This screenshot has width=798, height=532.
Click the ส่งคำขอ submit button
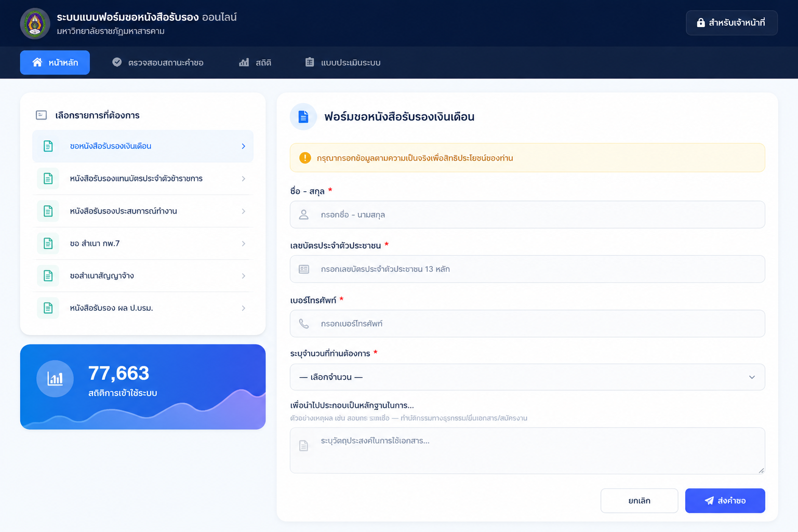point(725,501)
